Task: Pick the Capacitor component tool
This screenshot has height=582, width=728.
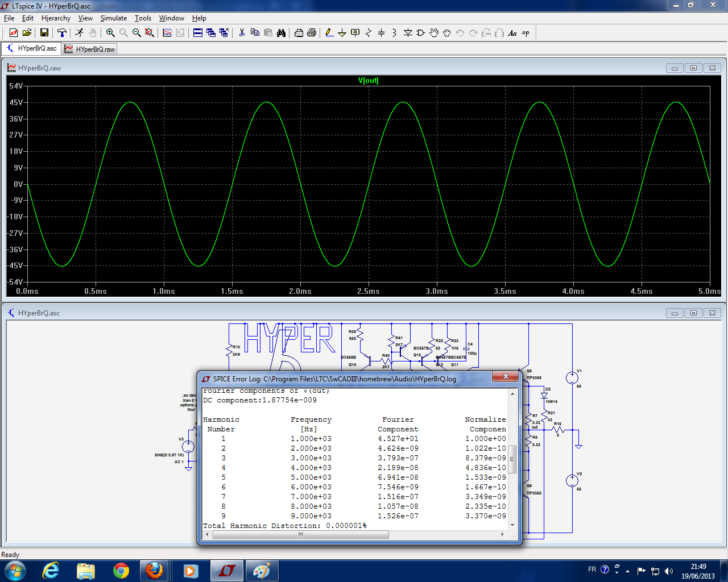Action: 381,33
